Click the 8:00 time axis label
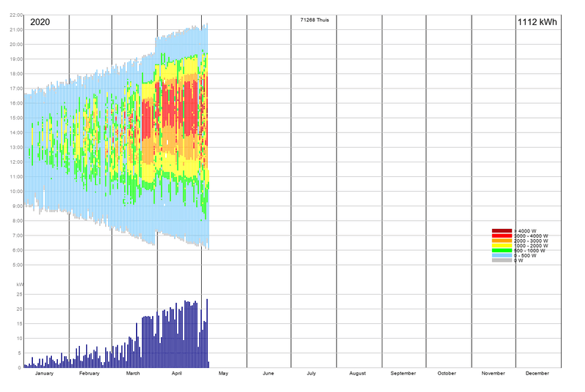The width and height of the screenshot is (585, 392). pos(17,221)
